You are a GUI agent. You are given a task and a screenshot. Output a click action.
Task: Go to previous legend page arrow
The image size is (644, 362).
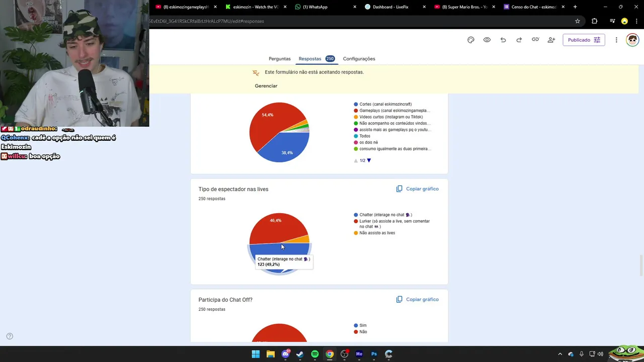click(356, 160)
